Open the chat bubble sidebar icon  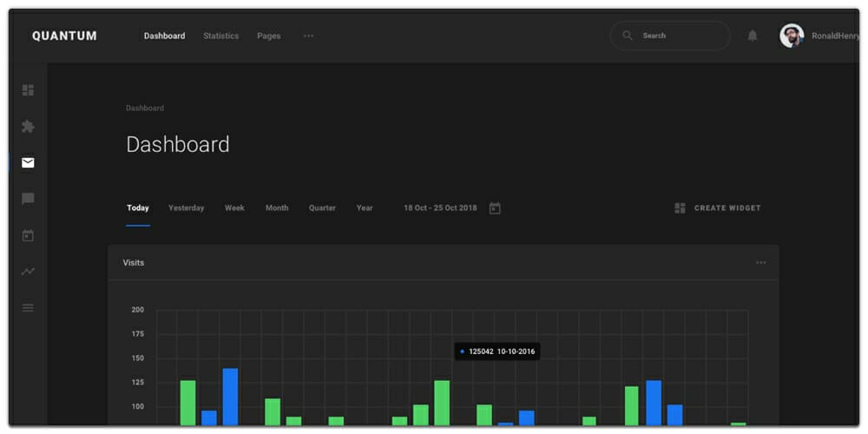point(28,199)
